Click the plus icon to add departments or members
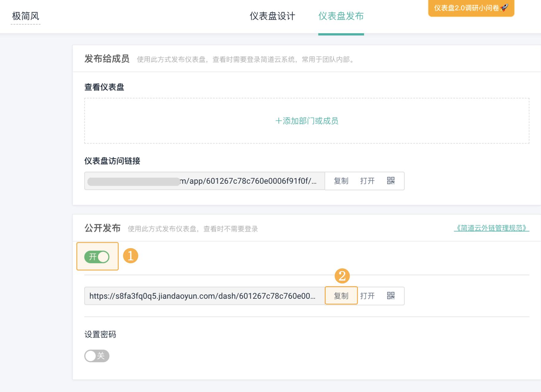The width and height of the screenshot is (541, 392). click(279, 121)
